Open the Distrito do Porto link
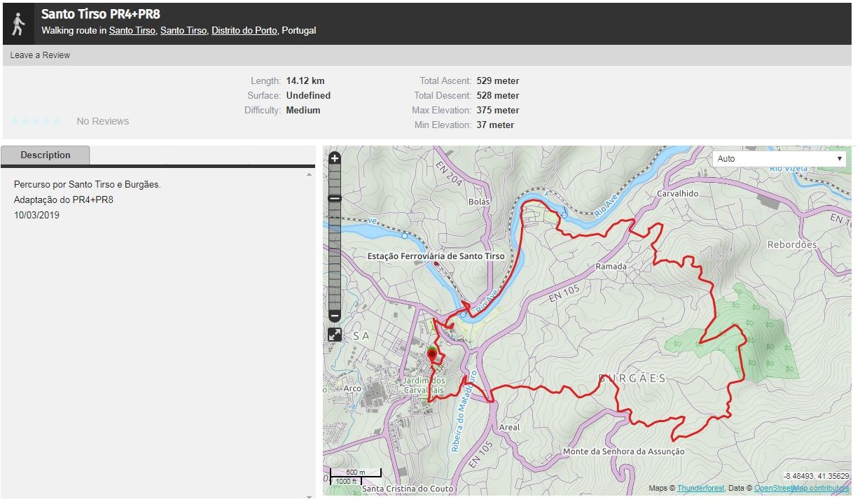 click(244, 31)
